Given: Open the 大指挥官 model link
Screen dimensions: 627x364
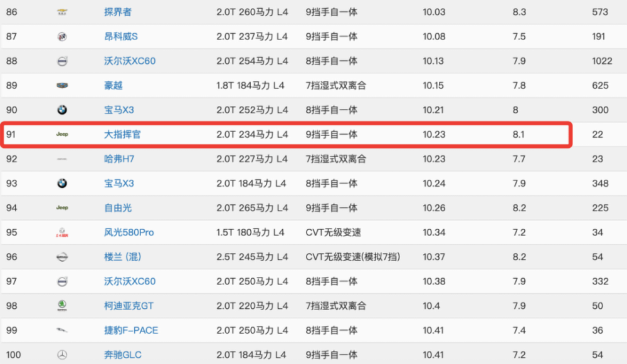Looking at the screenshot, I should [122, 135].
